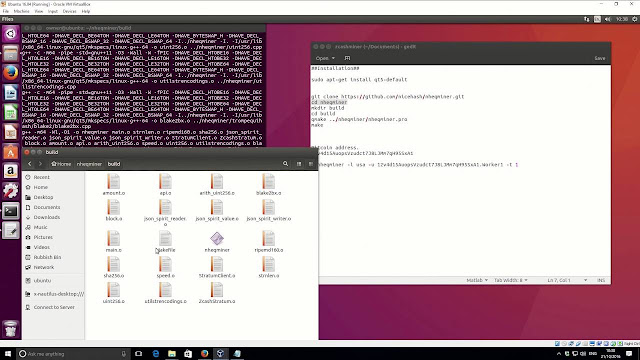This screenshot has height=360, width=640.
Task: Select the nheqminer executable icon
Action: point(217,238)
